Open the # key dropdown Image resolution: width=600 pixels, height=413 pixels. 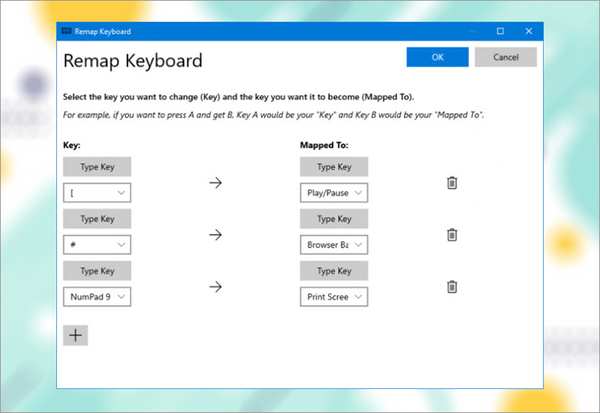tap(97, 245)
